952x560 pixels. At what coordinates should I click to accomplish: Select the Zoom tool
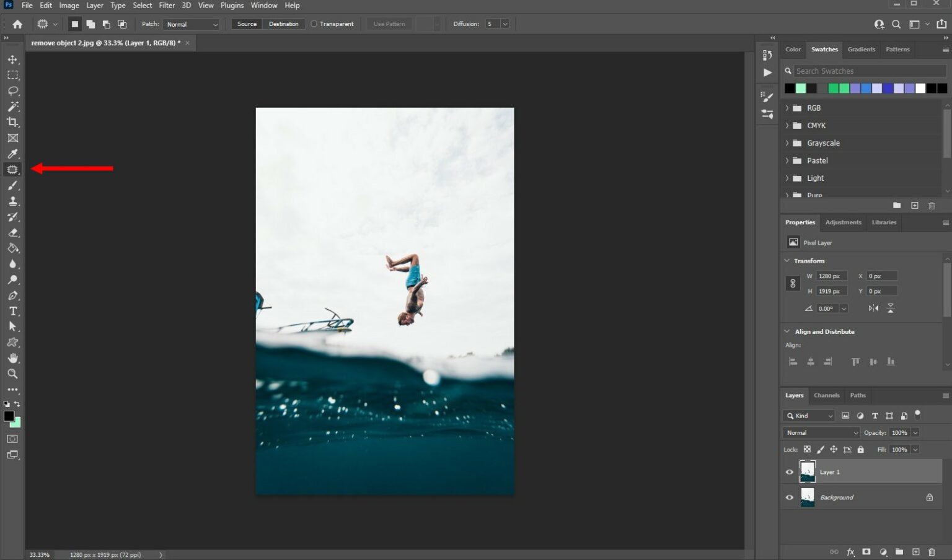click(12, 374)
